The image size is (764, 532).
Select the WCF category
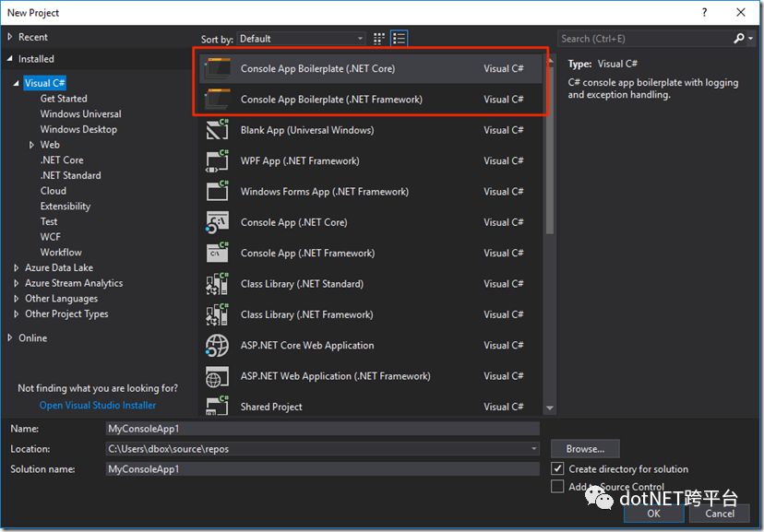point(51,237)
